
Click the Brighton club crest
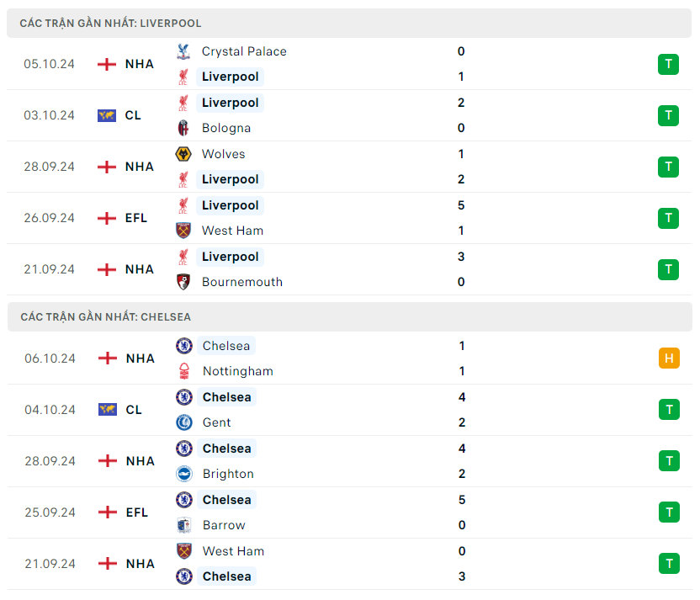183,474
